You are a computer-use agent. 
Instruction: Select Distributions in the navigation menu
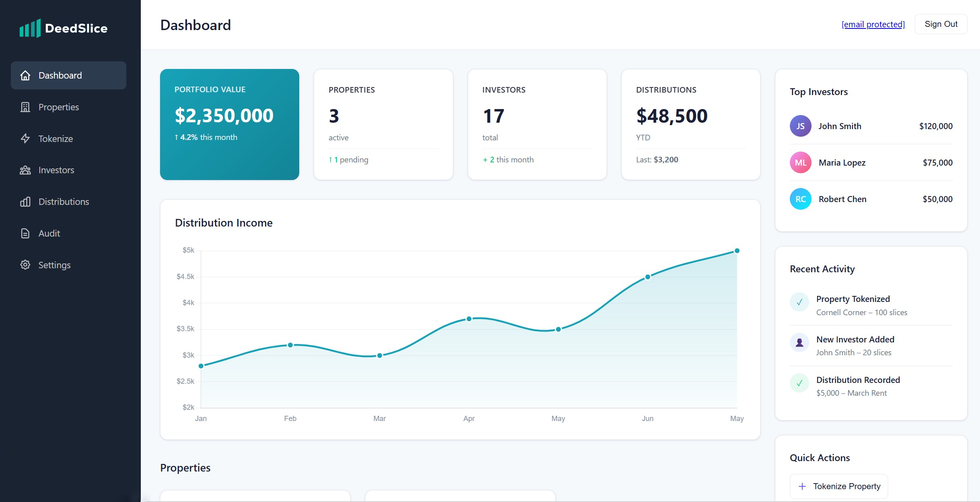tap(64, 202)
